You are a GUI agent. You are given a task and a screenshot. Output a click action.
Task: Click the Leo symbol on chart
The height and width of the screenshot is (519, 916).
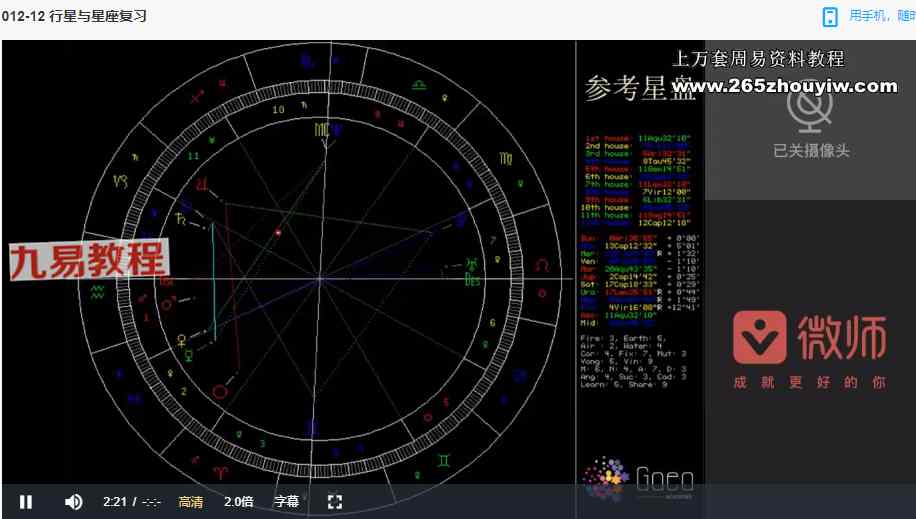(x=542, y=265)
